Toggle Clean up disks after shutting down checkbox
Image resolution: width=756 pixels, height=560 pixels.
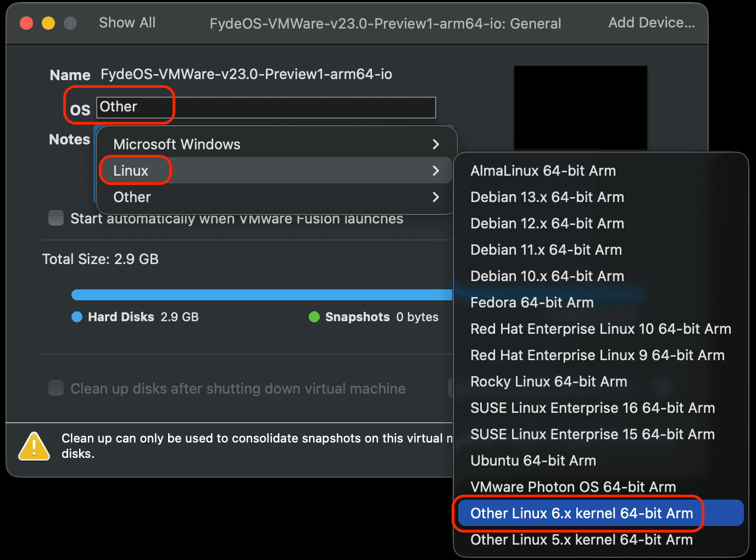point(56,388)
